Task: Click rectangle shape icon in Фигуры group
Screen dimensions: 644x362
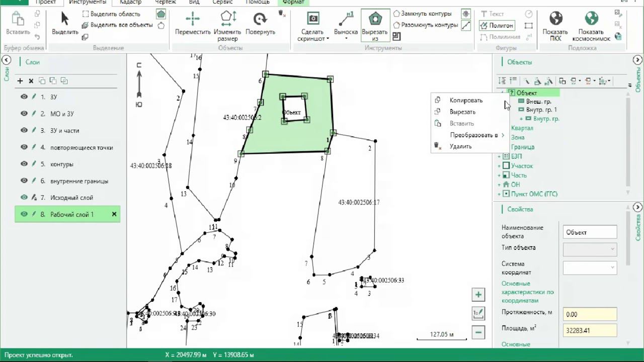Action: (529, 25)
